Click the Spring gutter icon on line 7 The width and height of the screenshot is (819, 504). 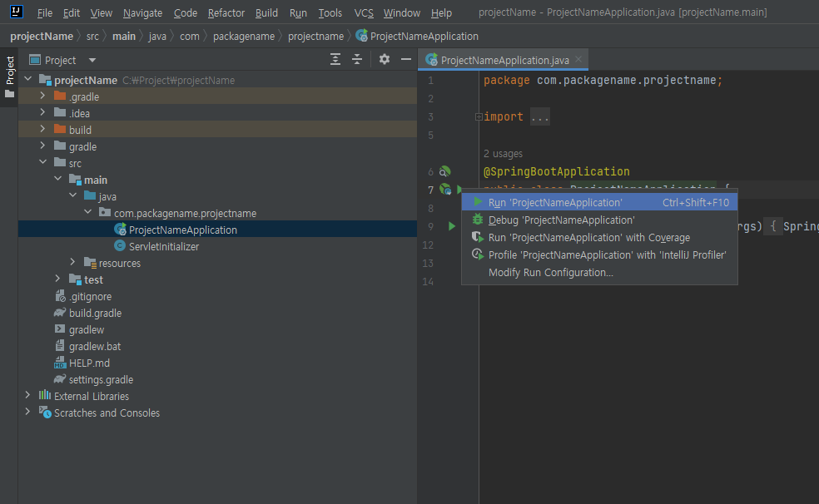[x=445, y=189]
